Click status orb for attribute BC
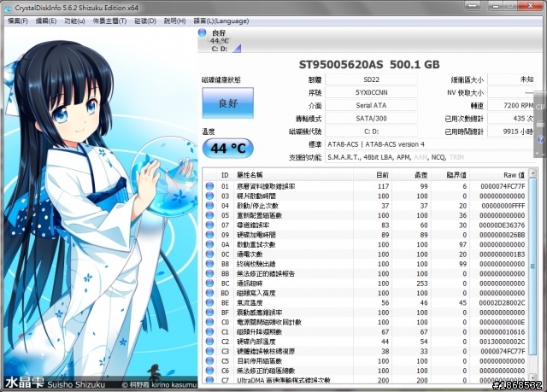The width and height of the screenshot is (547, 392). [209, 284]
